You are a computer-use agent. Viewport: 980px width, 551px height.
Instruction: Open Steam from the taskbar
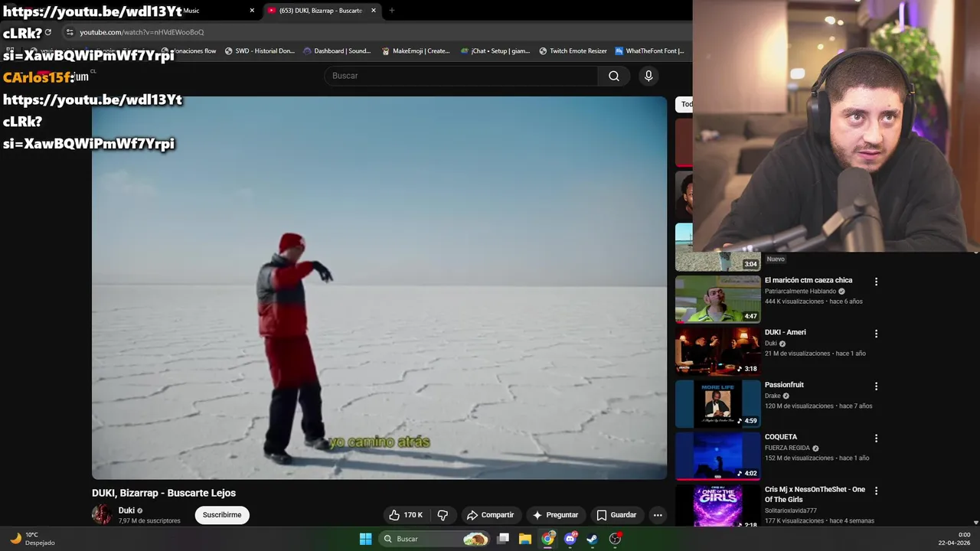pyautogui.click(x=592, y=539)
